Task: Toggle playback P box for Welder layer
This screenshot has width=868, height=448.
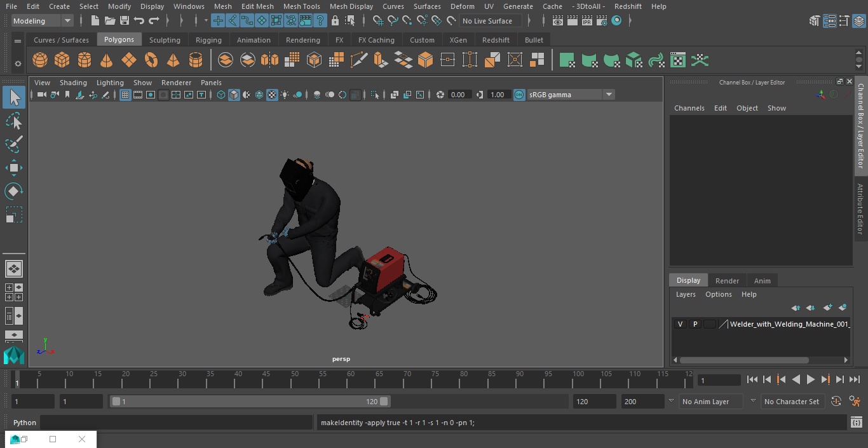Action: pos(695,324)
